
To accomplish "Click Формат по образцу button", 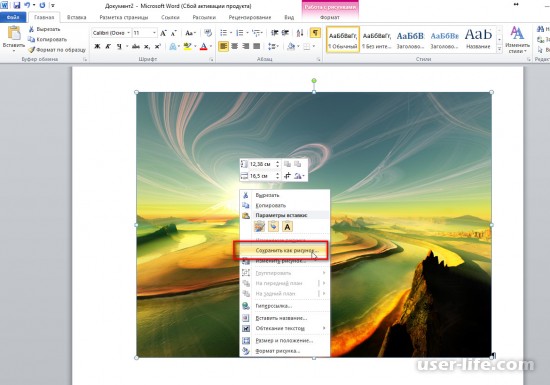I will click(57, 50).
